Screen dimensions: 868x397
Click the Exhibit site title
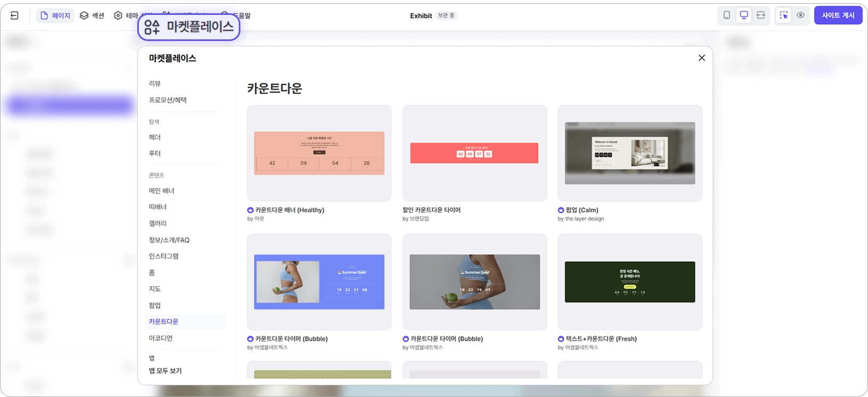(x=421, y=15)
